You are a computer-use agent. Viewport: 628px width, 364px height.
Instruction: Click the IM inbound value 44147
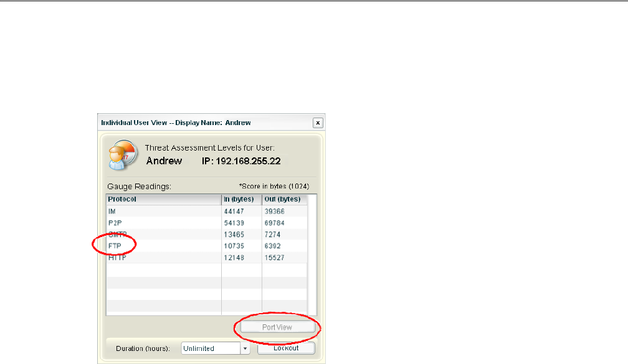tap(234, 211)
